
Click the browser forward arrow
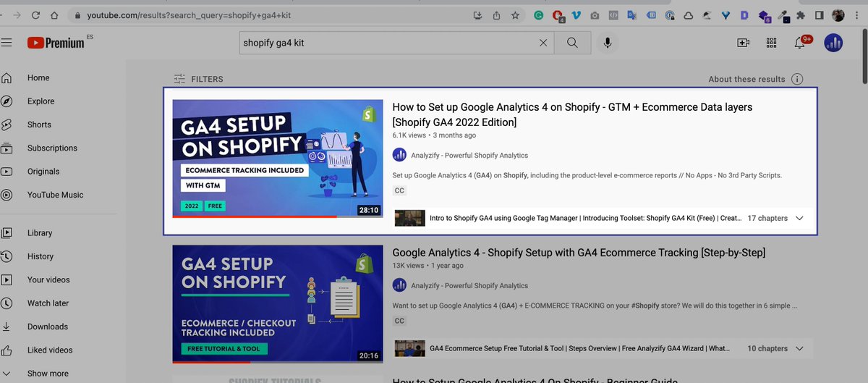pyautogui.click(x=17, y=14)
